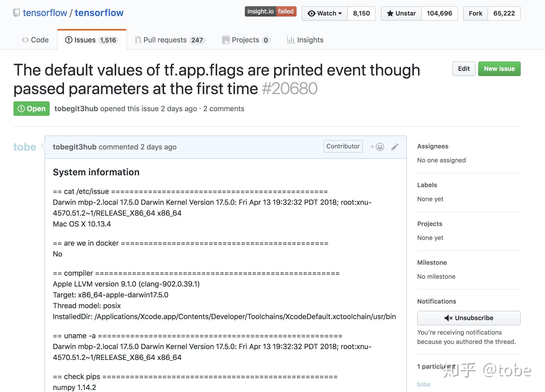Image resolution: width=545 pixels, height=392 pixels.
Task: Click tobe participant avatar in sidebar
Action: tap(424, 384)
